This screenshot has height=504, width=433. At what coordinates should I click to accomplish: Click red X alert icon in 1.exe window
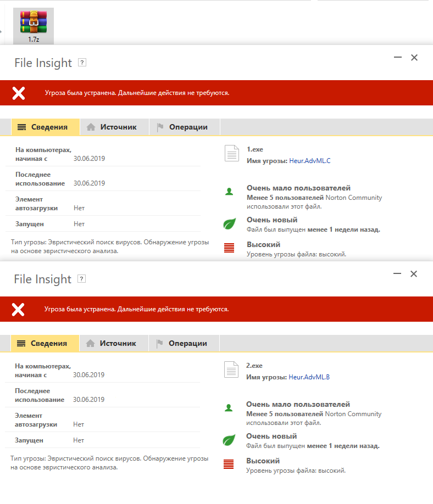19,93
